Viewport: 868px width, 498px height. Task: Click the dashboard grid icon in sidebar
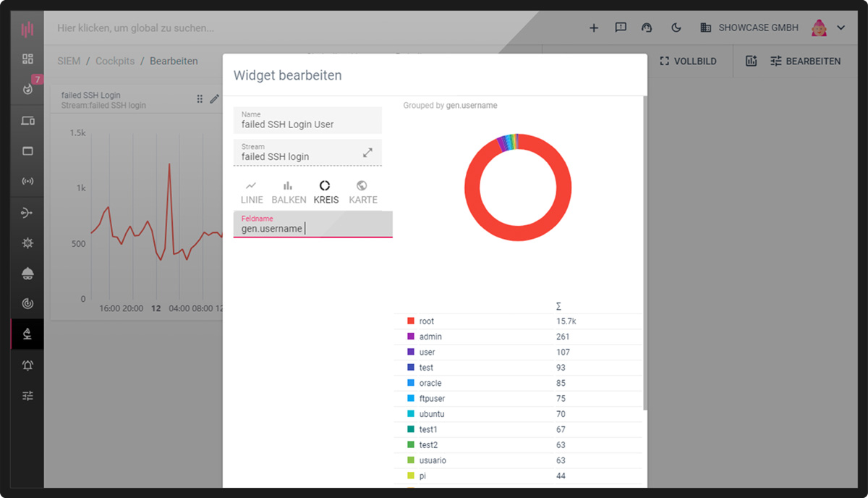click(27, 59)
